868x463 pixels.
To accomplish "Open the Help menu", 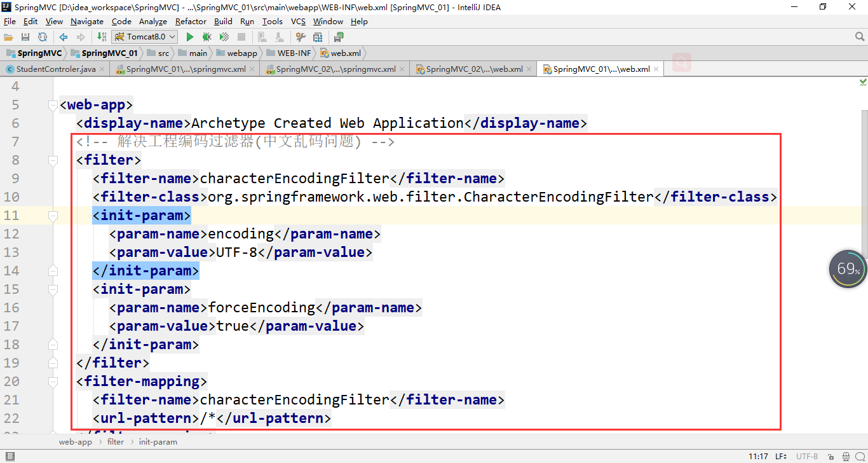I will point(359,21).
